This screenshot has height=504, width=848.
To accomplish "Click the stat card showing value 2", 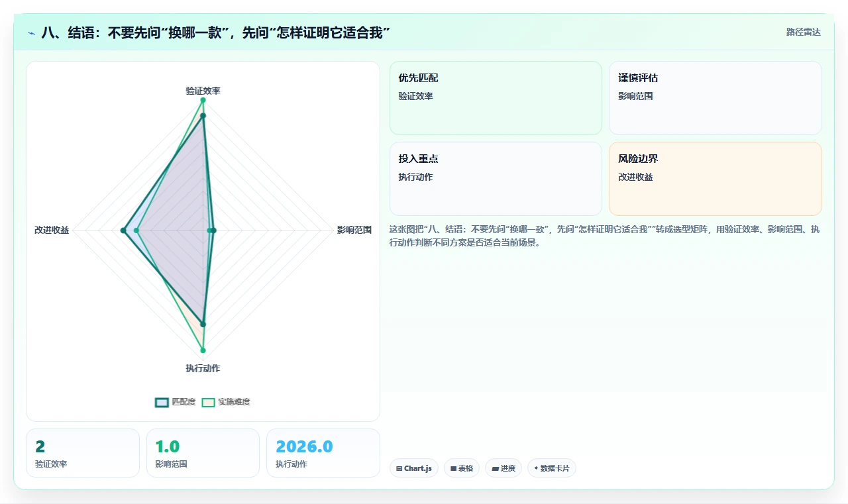I will point(83,453).
